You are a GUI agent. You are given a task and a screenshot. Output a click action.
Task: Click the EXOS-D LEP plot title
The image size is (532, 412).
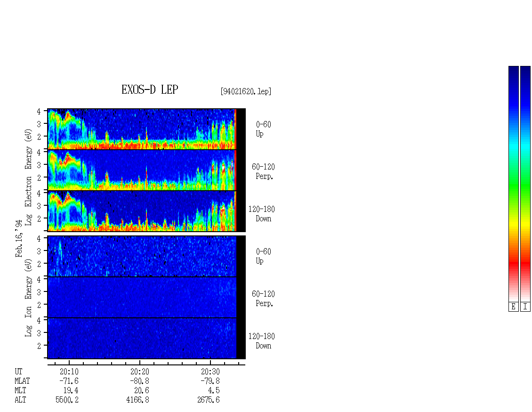tap(150, 89)
